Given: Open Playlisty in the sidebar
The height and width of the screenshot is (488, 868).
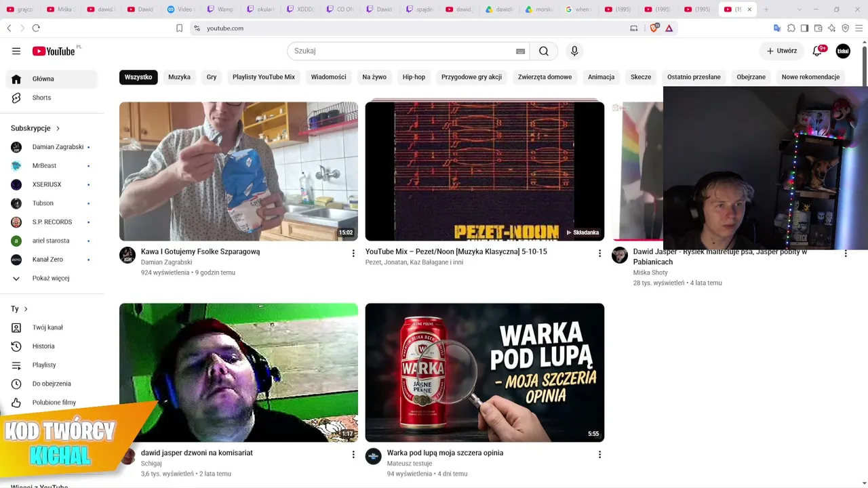Looking at the screenshot, I should coord(52,365).
